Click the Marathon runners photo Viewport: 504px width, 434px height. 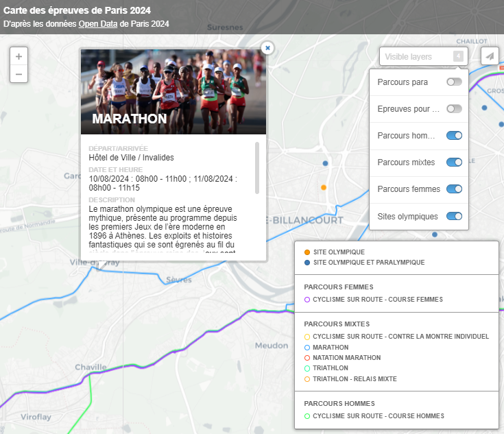tap(173, 91)
